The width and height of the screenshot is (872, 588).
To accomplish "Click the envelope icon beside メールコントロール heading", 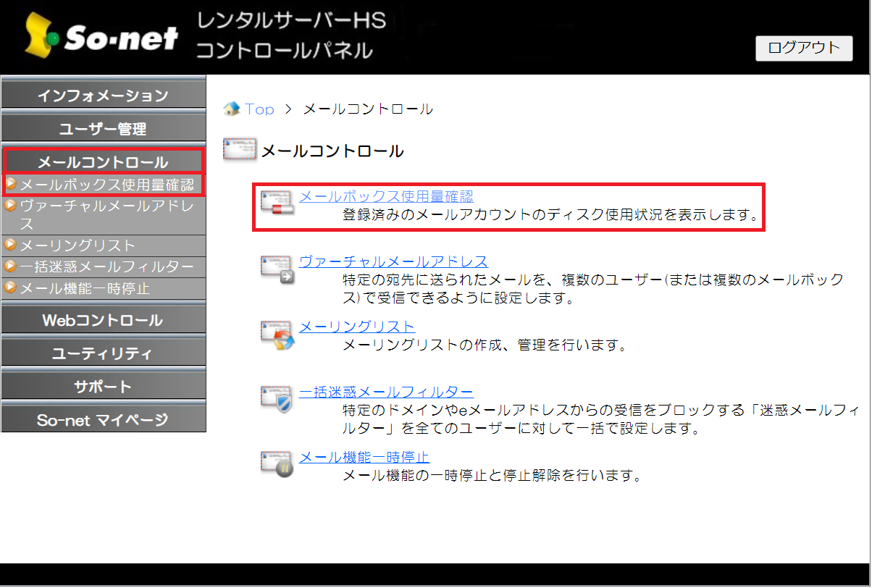I will (239, 151).
